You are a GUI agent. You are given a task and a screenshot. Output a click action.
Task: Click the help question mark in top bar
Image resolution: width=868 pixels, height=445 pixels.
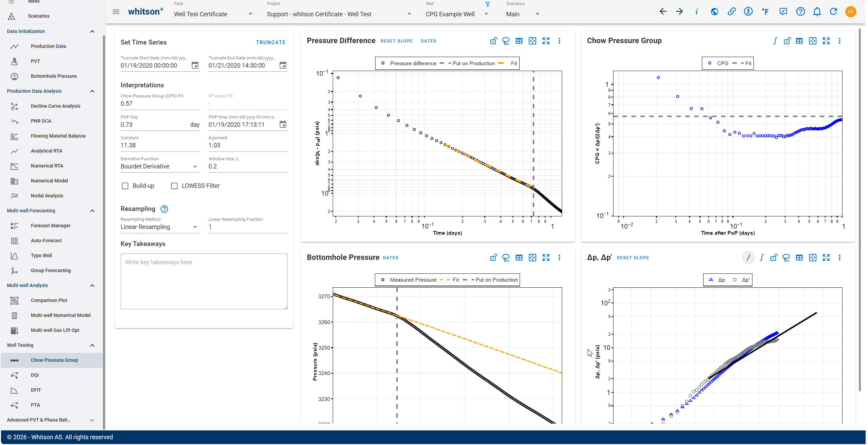coord(800,12)
